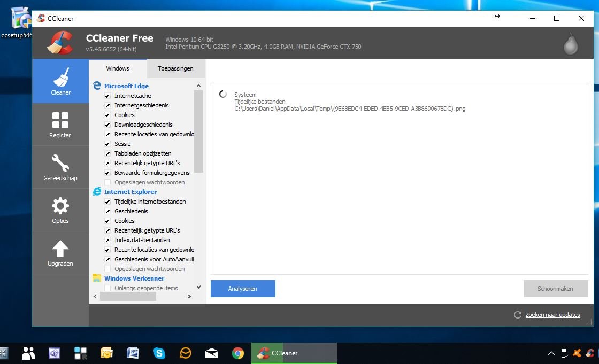Click the CCleaner title bar icon

(41, 18)
